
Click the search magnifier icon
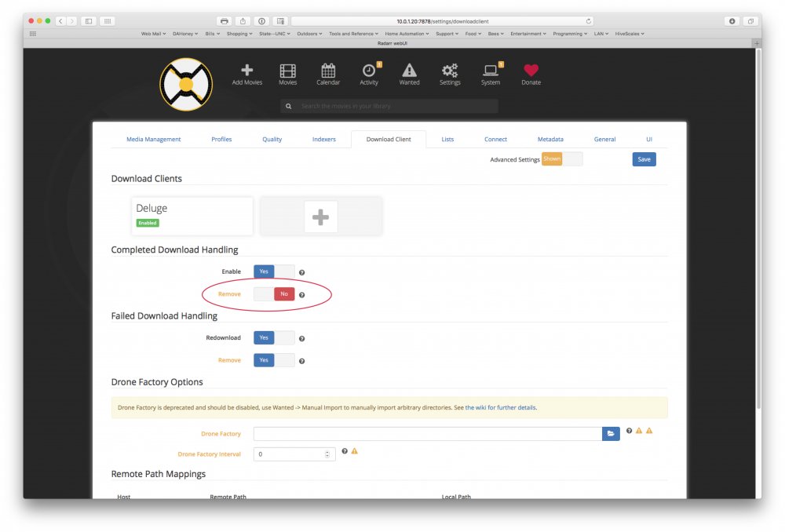[288, 106]
